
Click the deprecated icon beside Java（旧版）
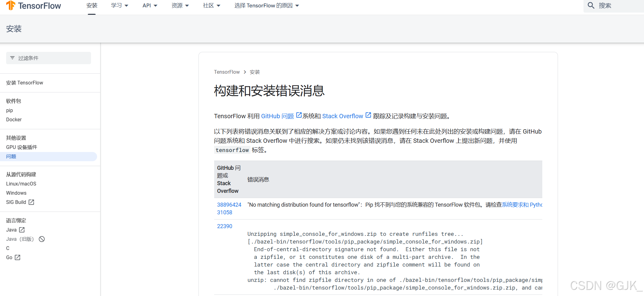coord(41,239)
